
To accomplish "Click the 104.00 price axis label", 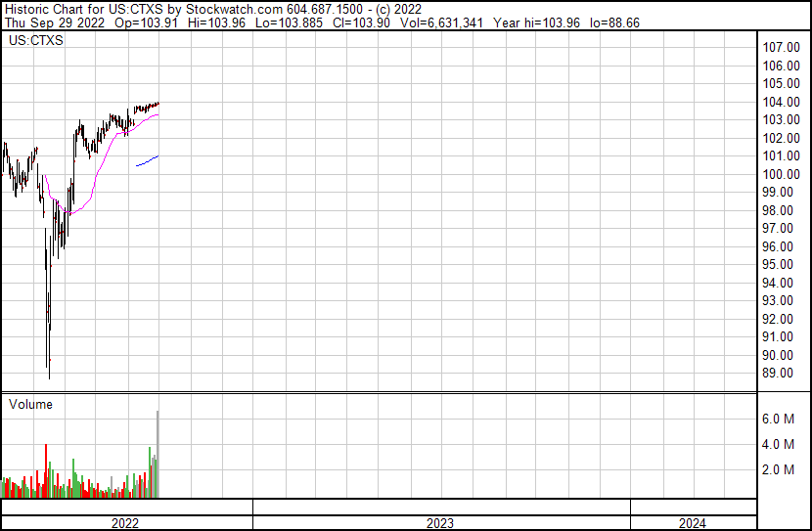I will (781, 102).
